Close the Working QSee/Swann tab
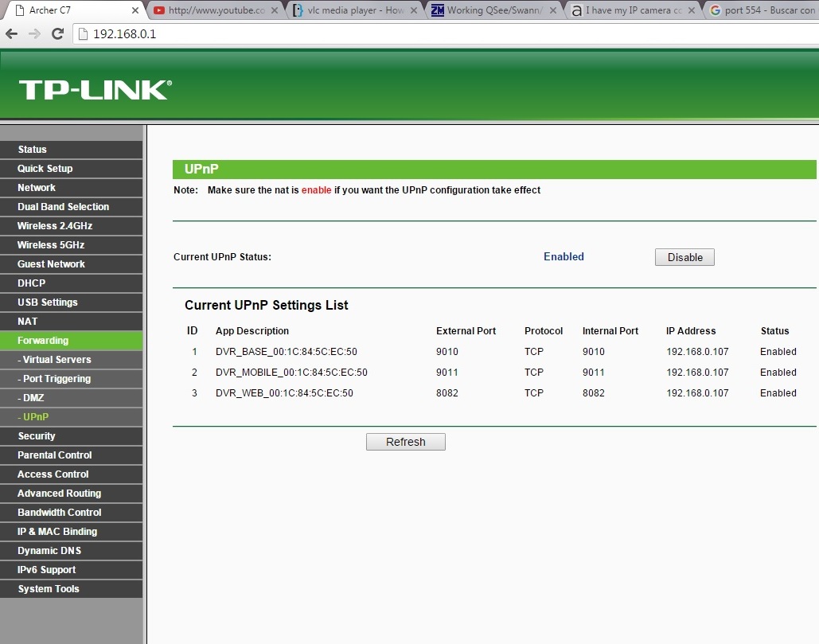The height and width of the screenshot is (644, 819). pyautogui.click(x=552, y=10)
